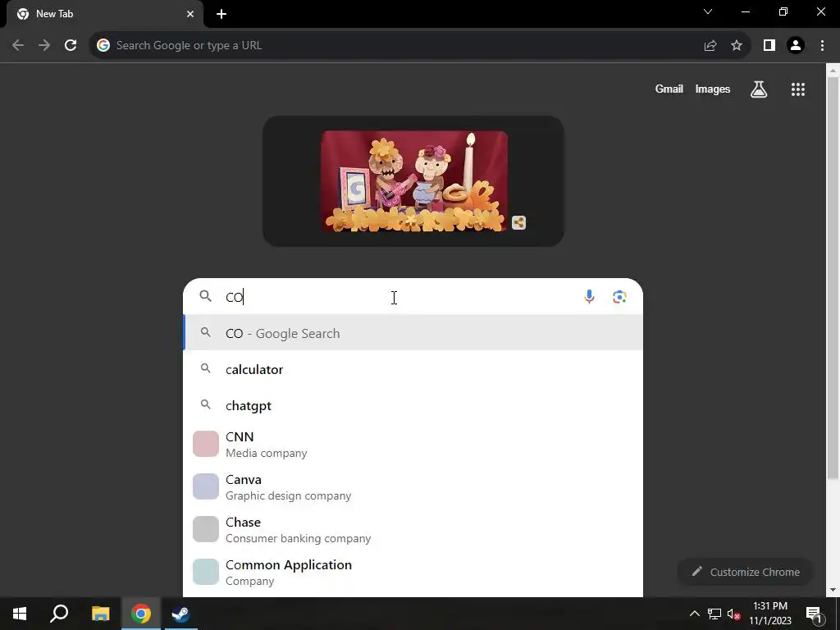Open the Images link
Viewport: 840px width, 630px height.
tap(713, 89)
